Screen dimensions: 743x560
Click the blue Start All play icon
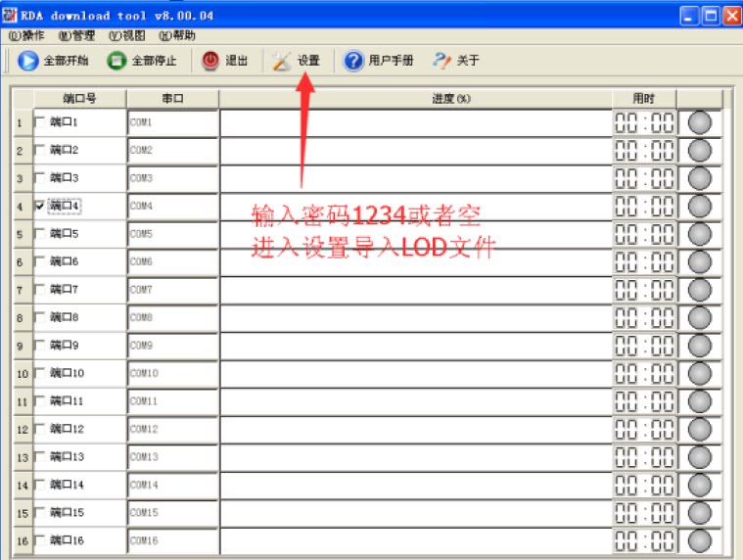click(28, 61)
